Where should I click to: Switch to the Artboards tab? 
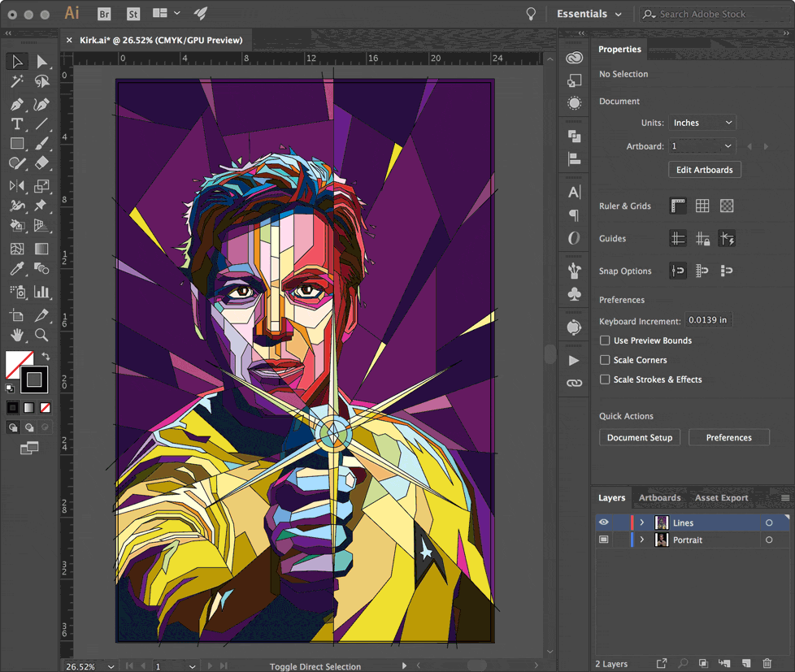tap(659, 498)
